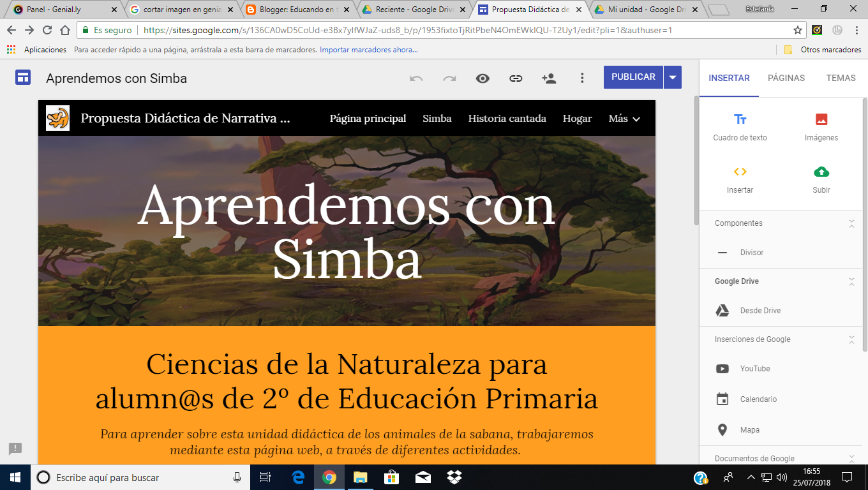Open the Mail app from the taskbar
The width and height of the screenshot is (868, 490).
[x=423, y=477]
